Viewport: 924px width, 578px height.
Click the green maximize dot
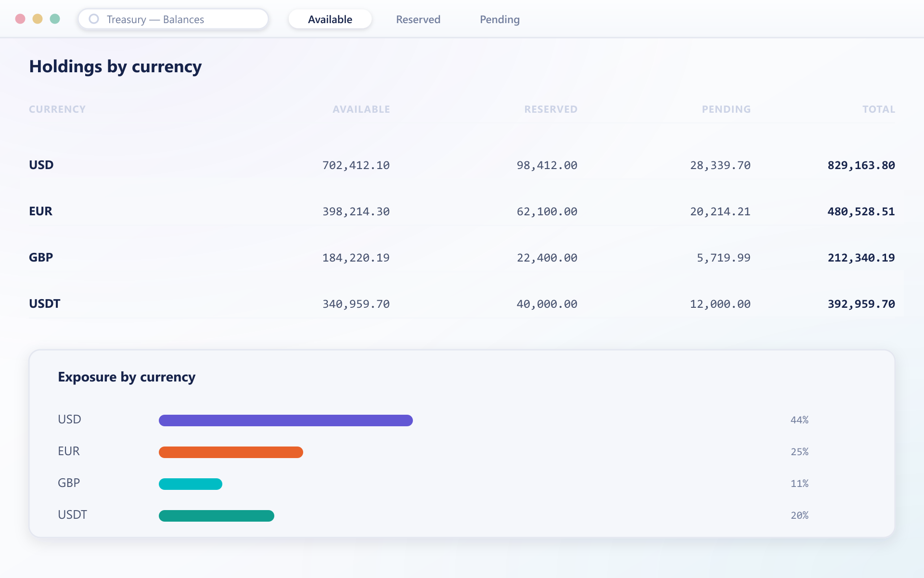(x=55, y=19)
